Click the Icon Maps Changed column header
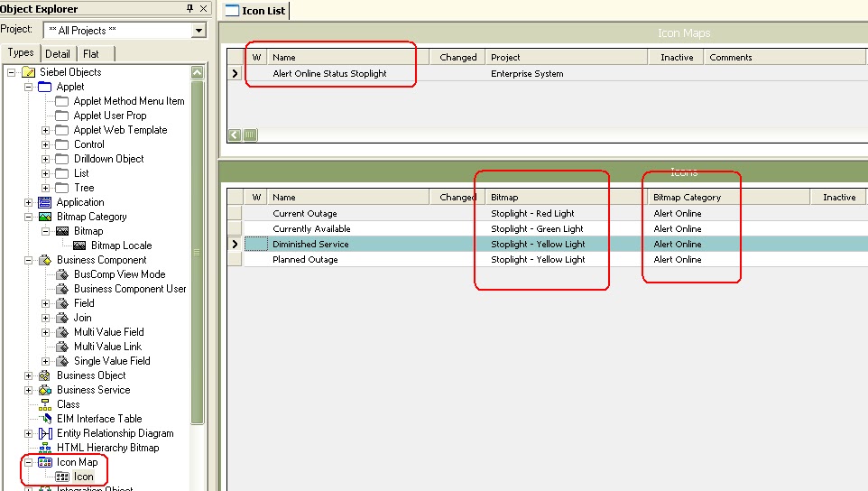 pos(457,57)
